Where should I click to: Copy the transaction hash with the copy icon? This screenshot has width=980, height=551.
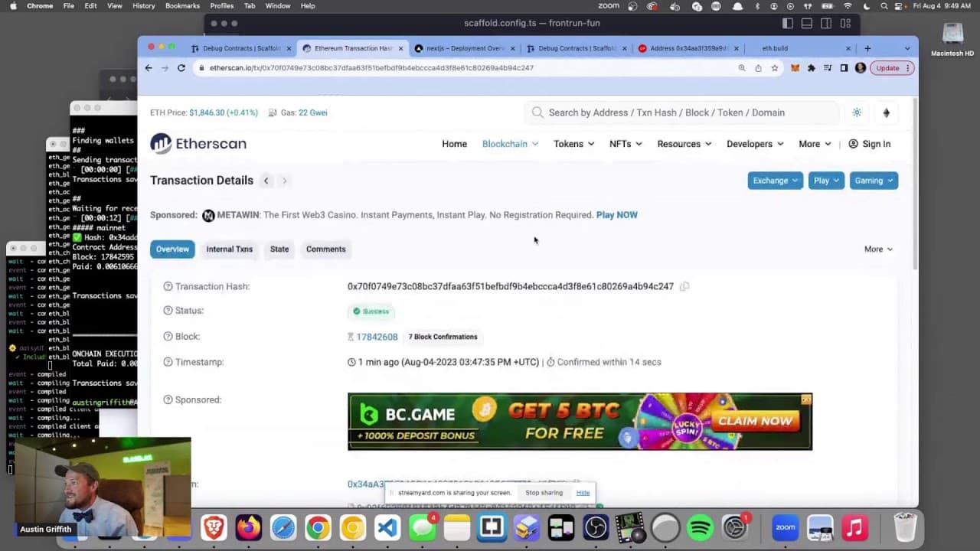(x=684, y=286)
